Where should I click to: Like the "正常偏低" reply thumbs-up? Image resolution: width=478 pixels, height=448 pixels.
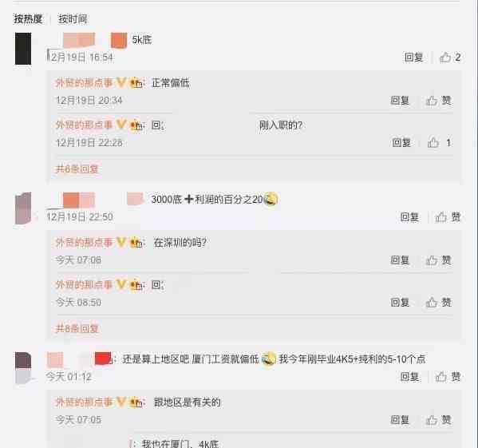point(439,101)
